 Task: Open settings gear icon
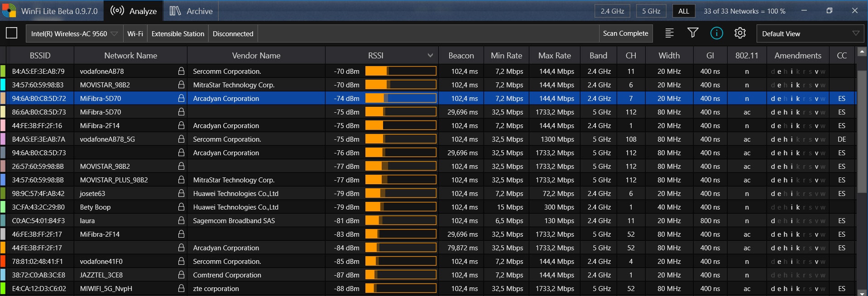click(740, 33)
